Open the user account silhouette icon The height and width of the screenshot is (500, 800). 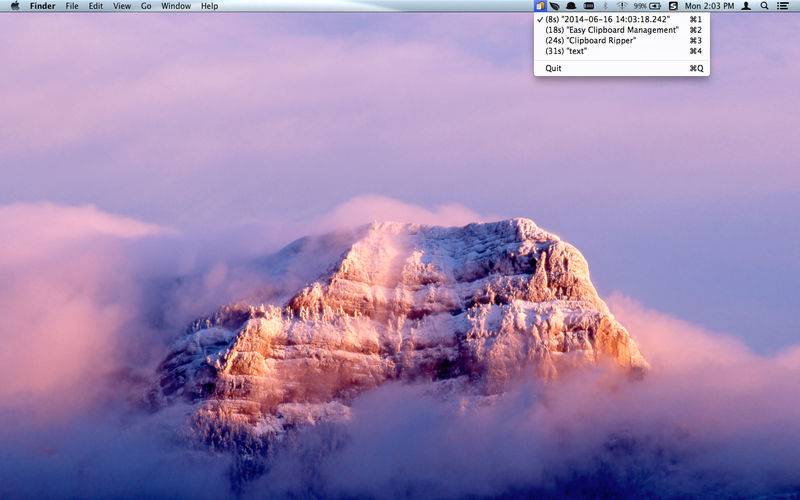pos(746,6)
